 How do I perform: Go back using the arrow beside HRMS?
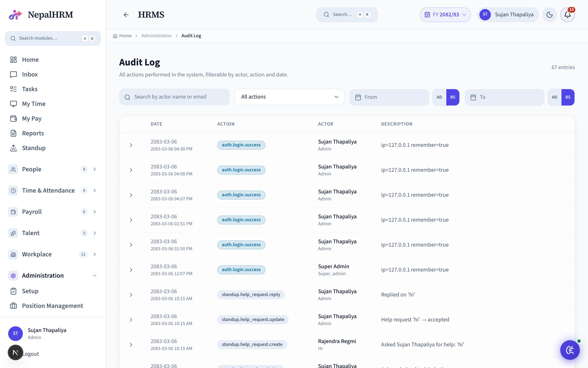coord(126,15)
